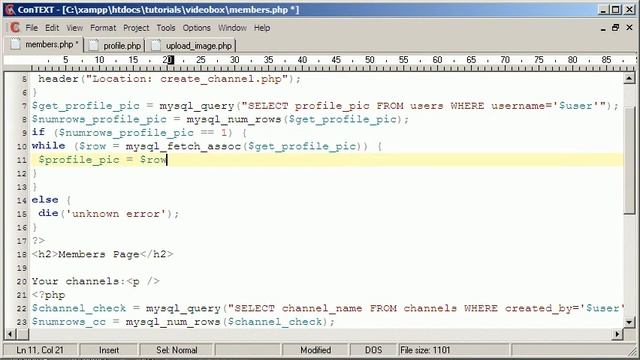Open the File menu
640x360 pixels.
[31, 28]
